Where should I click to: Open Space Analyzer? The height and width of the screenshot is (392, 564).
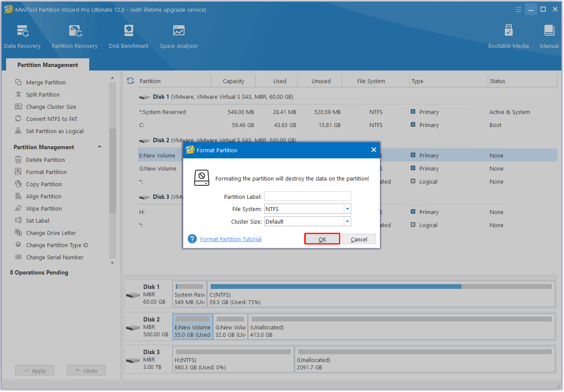[178, 37]
